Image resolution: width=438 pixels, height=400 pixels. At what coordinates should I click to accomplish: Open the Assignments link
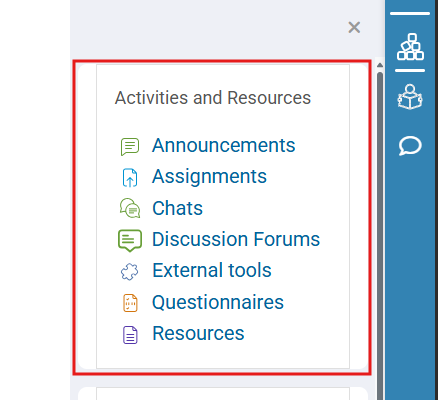(209, 176)
